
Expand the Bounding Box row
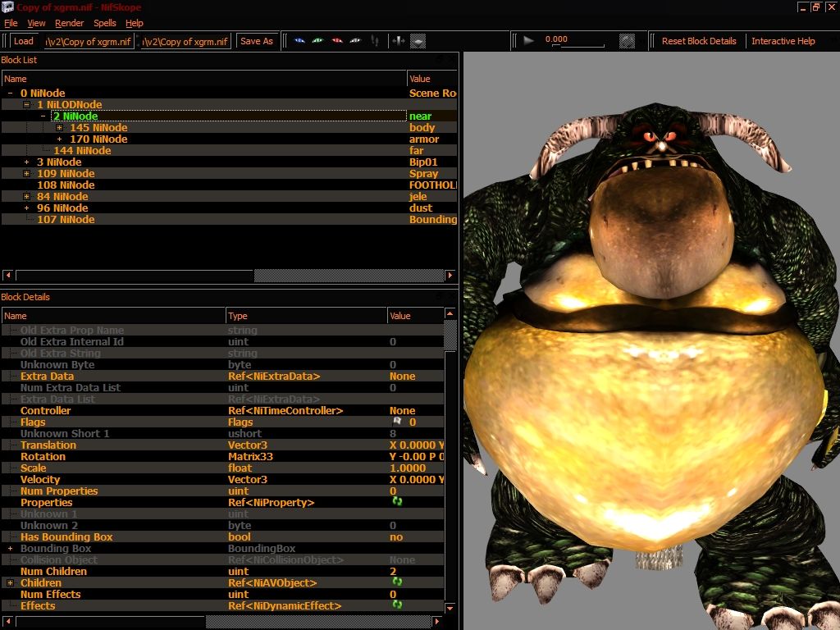point(10,549)
